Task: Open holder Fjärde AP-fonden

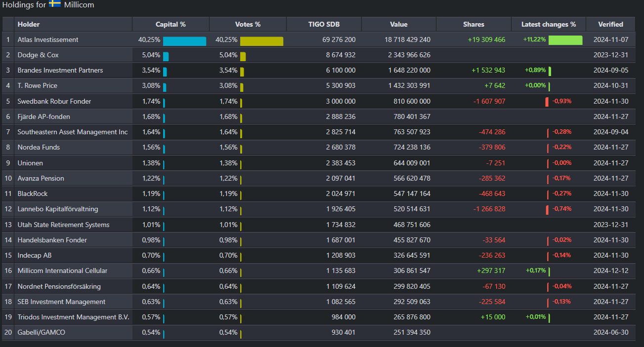Action: click(x=44, y=116)
